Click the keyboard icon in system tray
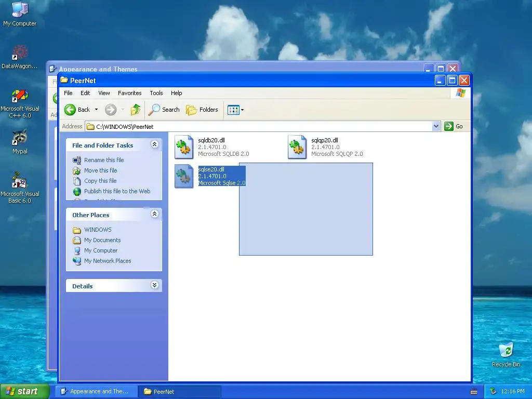This screenshot has width=532, height=399. 474,392
